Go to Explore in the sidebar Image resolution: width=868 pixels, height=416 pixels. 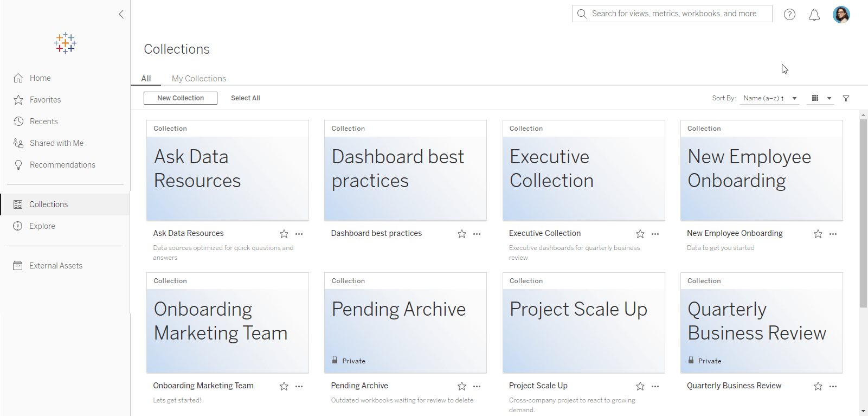(x=42, y=226)
